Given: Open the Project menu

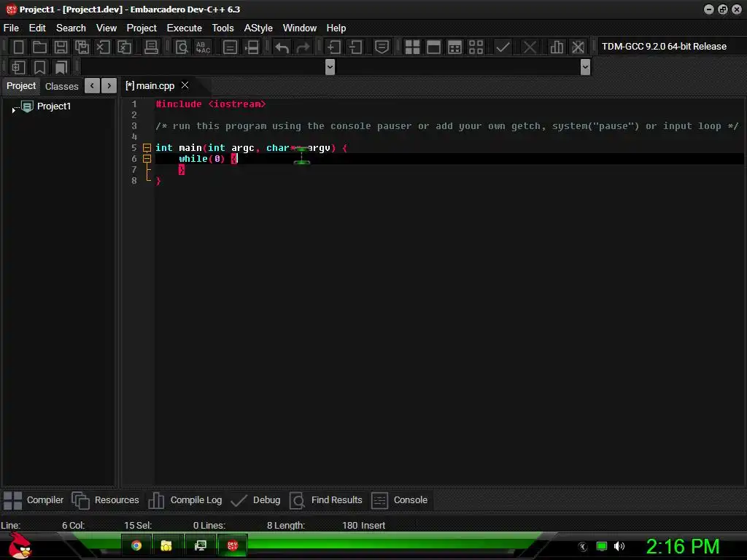Looking at the screenshot, I should [142, 28].
